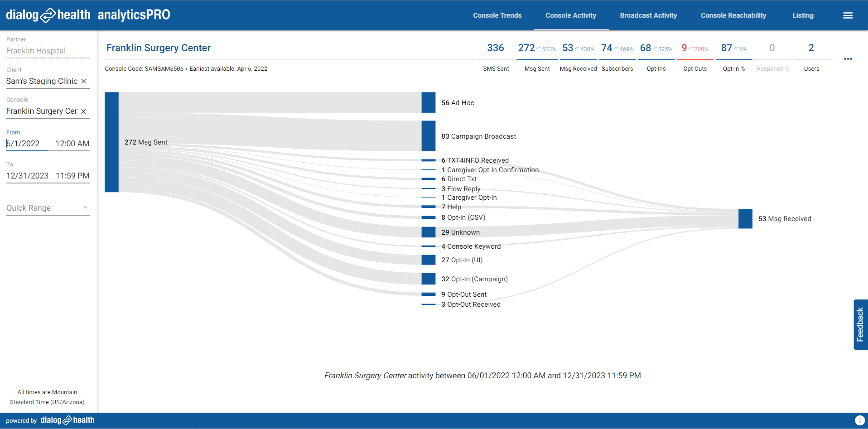Image resolution: width=868 pixels, height=429 pixels.
Task: Switch to Console Trends tab
Action: [x=497, y=15]
